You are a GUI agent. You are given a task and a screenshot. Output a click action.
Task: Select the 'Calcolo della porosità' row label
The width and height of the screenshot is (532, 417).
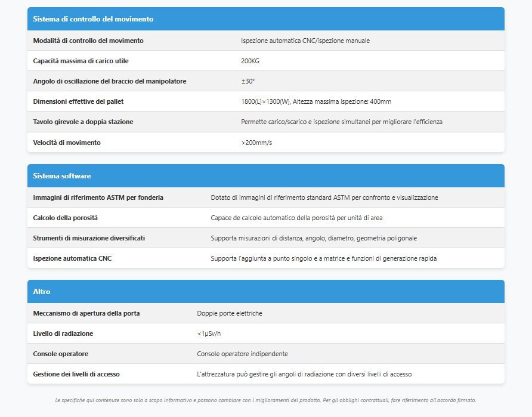[x=65, y=218]
